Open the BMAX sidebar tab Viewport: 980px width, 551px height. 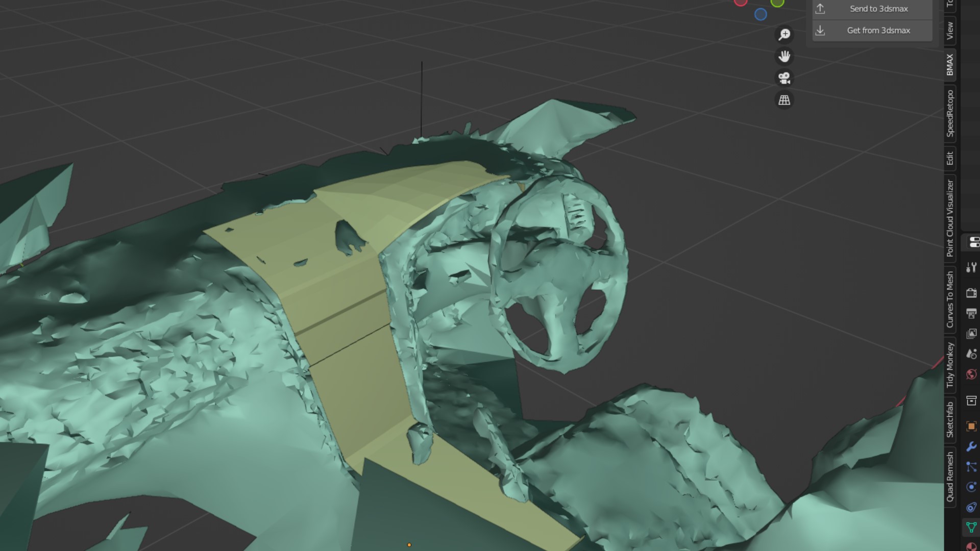point(949,65)
